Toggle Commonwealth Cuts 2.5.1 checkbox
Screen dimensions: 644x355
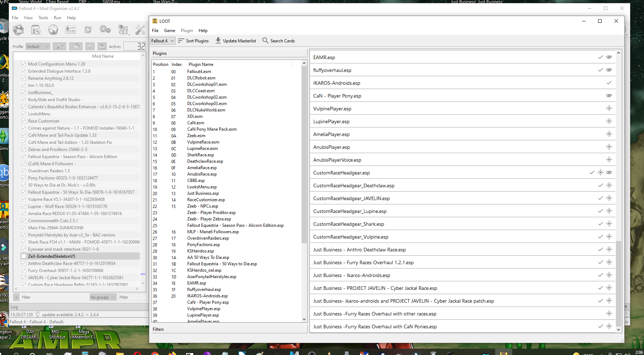23,221
